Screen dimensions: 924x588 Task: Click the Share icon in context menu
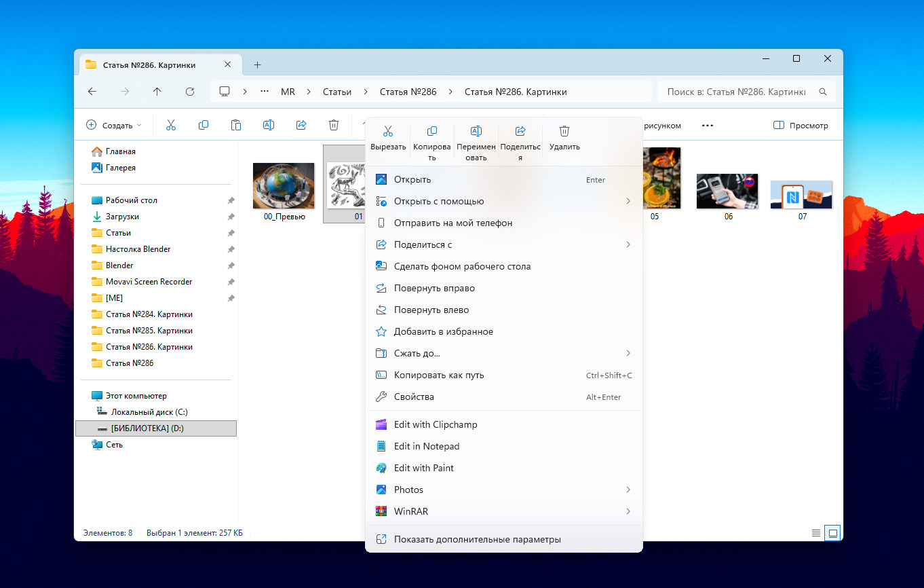coord(520,132)
